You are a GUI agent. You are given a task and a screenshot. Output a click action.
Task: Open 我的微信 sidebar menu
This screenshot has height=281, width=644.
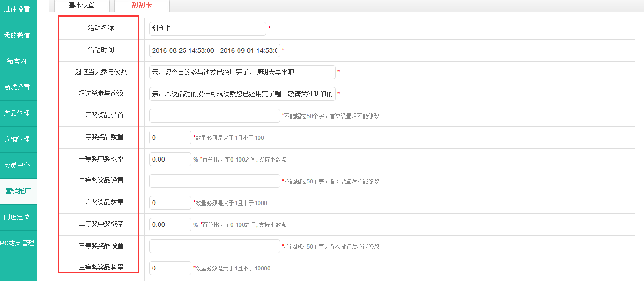(18, 36)
